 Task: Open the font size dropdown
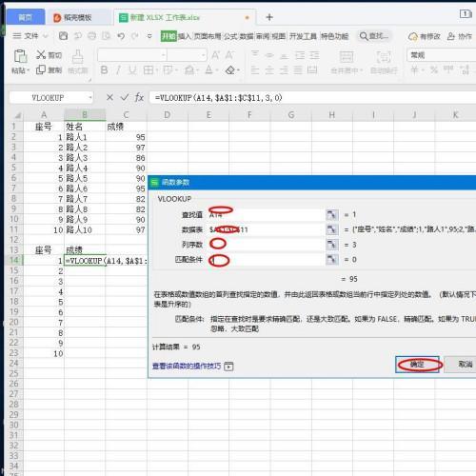(203, 55)
